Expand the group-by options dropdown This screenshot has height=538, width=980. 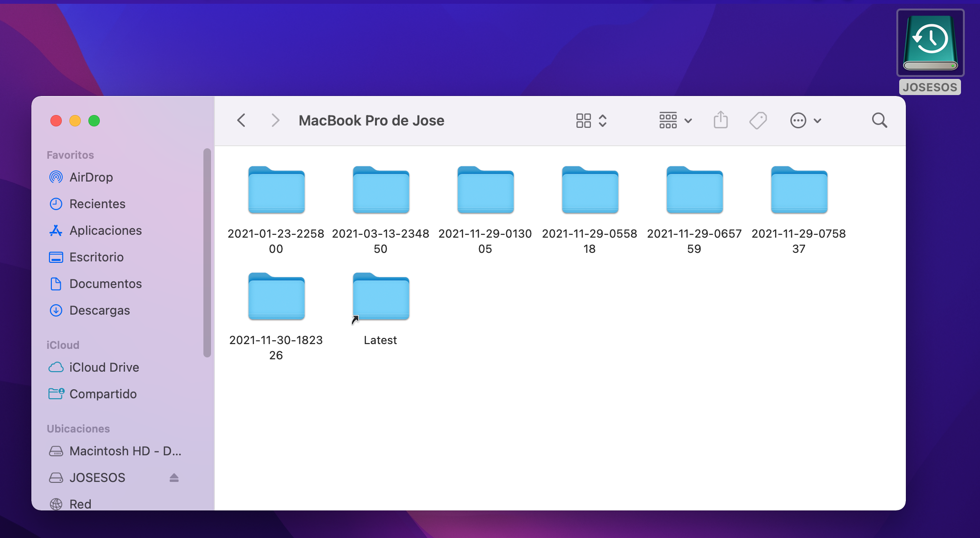[x=675, y=120]
